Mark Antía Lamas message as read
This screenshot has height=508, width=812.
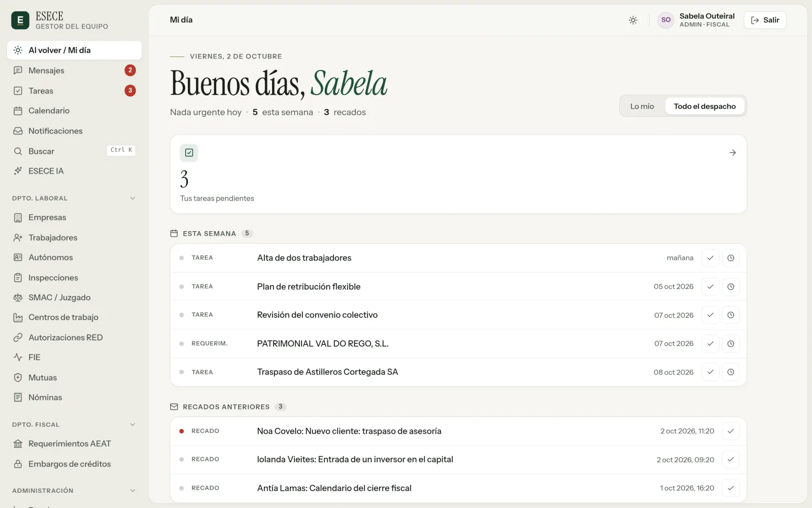coord(731,488)
